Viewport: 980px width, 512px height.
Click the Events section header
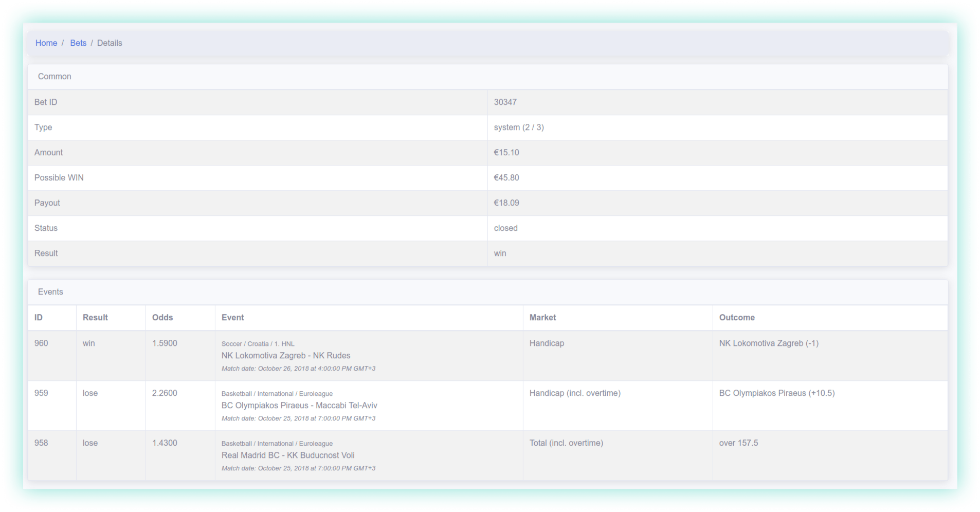point(50,291)
